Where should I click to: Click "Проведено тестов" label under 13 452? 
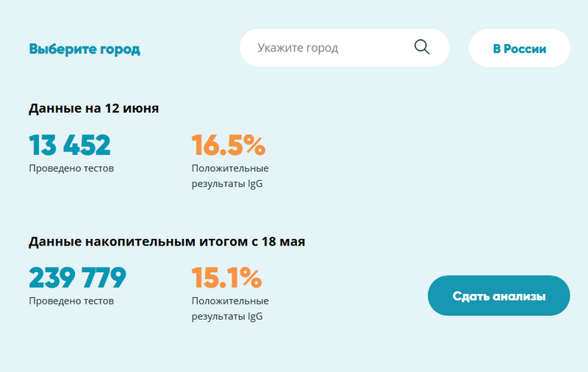(x=71, y=168)
